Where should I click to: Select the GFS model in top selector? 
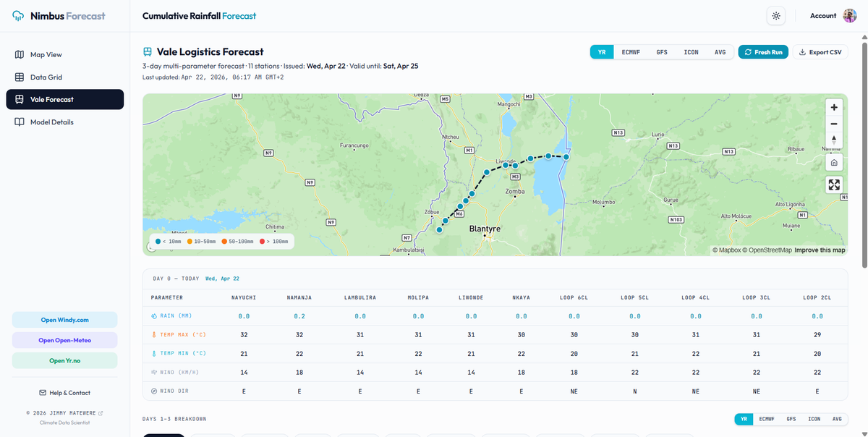(662, 52)
